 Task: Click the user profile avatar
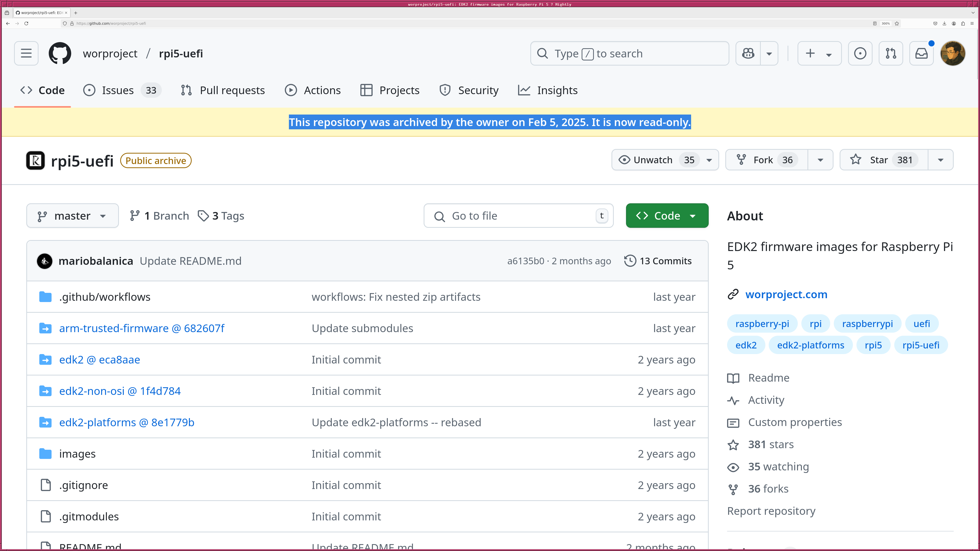coord(952,53)
